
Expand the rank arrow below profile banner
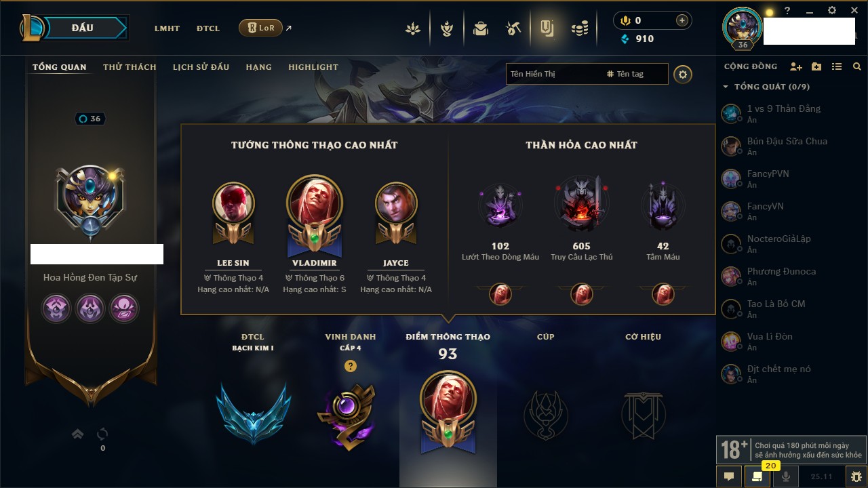click(x=77, y=434)
